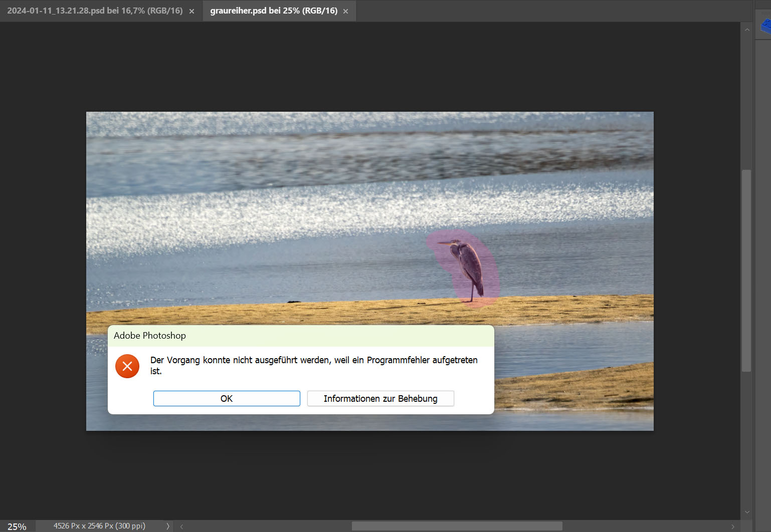
Task: Click the upward scroll arrow on the right
Action: coord(747,30)
